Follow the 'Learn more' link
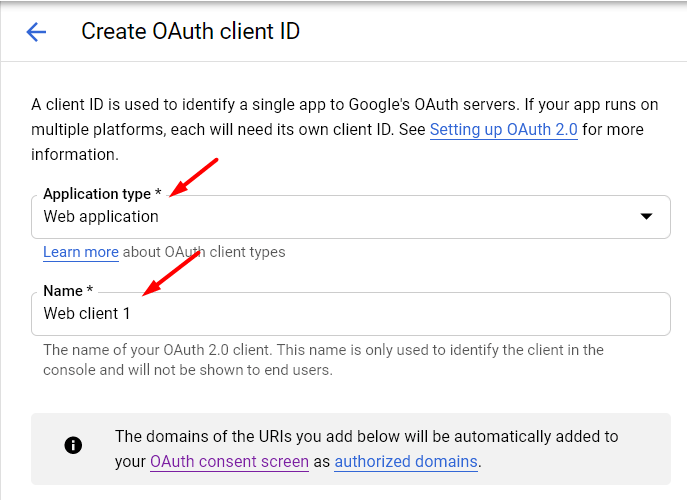This screenshot has height=500, width=687. 81,252
